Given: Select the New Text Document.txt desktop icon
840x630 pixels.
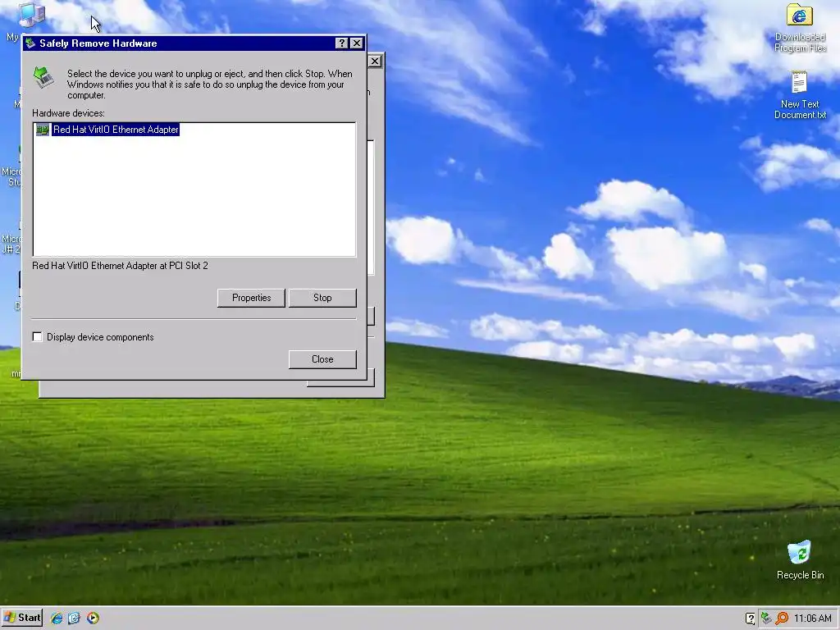Looking at the screenshot, I should [x=800, y=95].
